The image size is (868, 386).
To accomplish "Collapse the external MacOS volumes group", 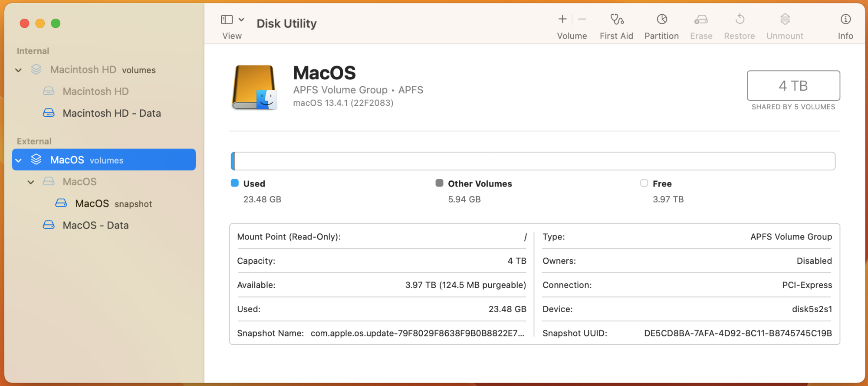I will point(18,160).
